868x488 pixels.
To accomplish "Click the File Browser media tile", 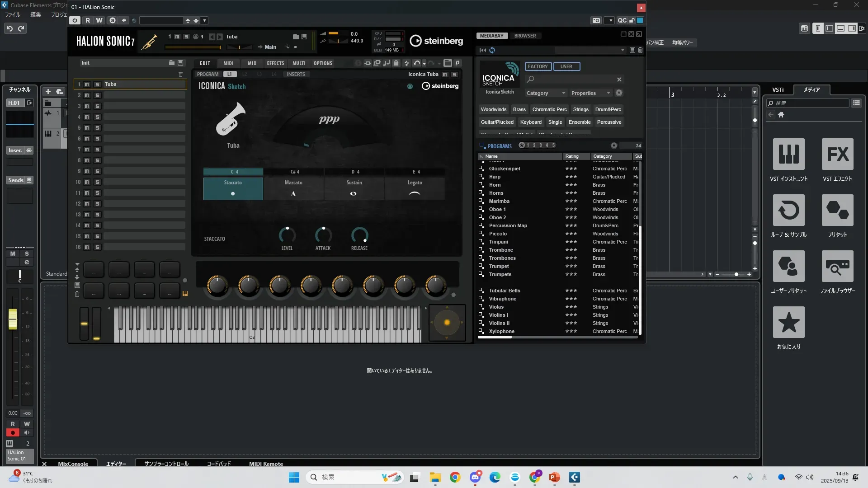I will click(837, 267).
